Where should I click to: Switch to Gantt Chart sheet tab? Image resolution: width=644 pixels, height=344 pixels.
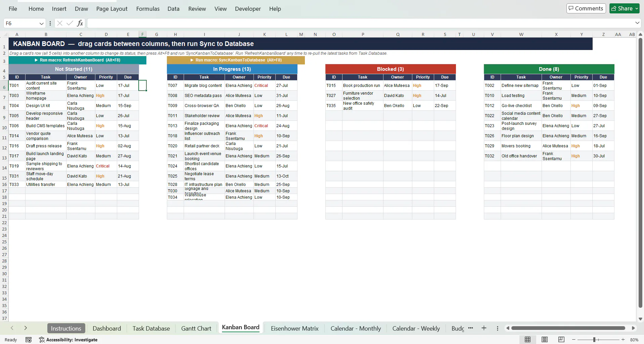tap(196, 328)
